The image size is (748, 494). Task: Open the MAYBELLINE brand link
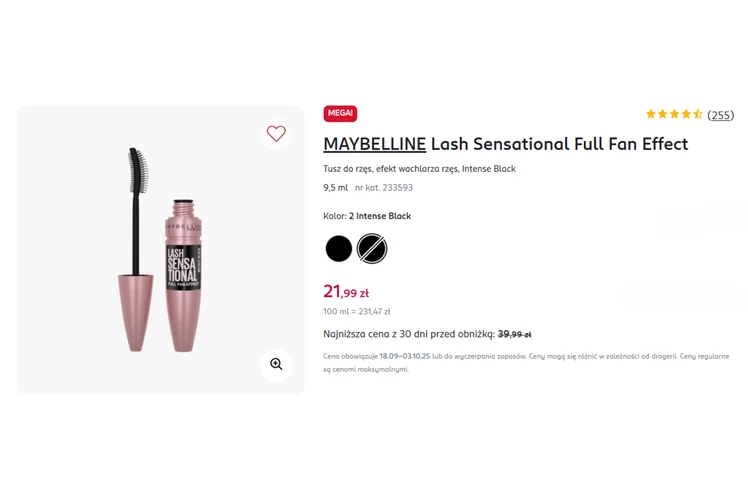coord(374,144)
